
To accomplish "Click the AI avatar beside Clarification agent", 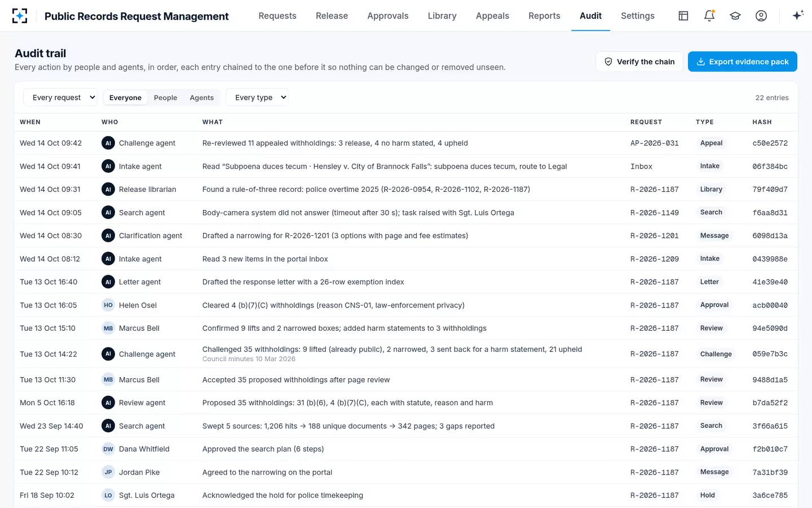I will 108,235.
